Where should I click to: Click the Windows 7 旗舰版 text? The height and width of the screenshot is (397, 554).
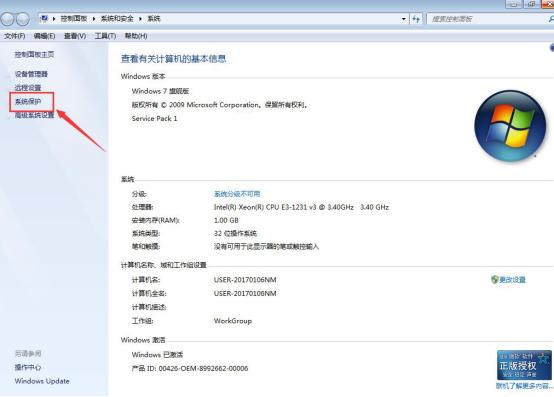[x=160, y=91]
